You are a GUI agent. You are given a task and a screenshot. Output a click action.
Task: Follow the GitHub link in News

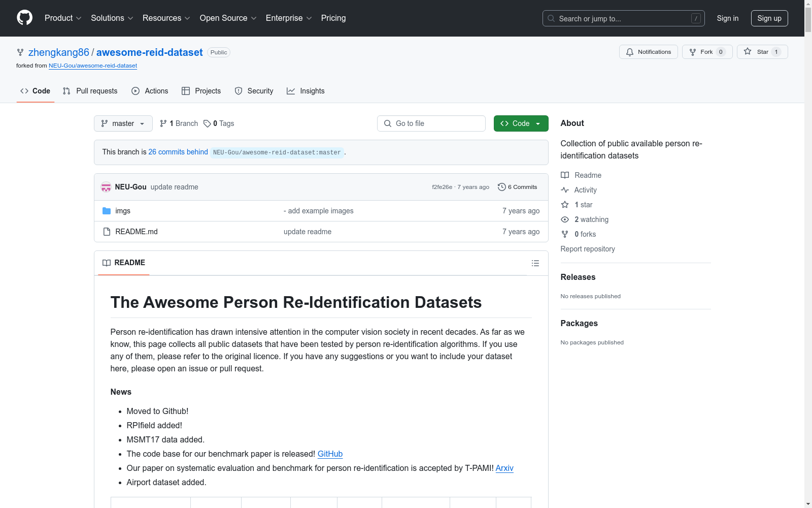(x=330, y=454)
